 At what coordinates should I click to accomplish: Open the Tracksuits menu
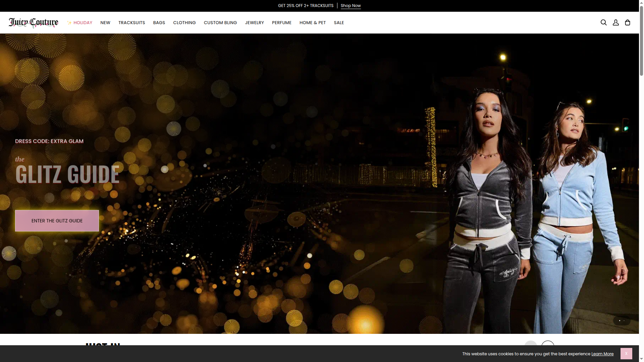click(x=131, y=22)
